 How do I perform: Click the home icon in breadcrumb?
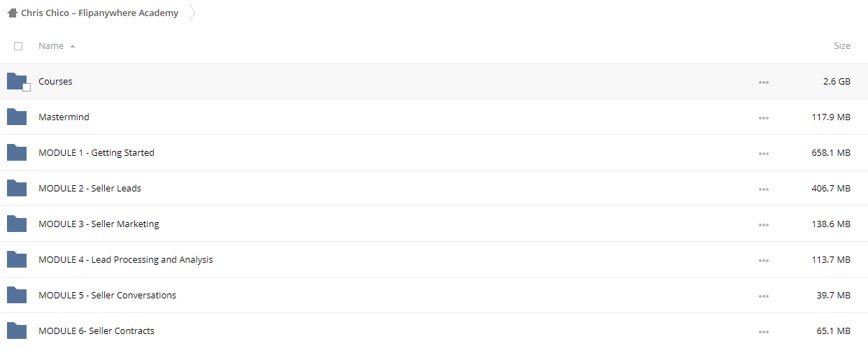[13, 13]
